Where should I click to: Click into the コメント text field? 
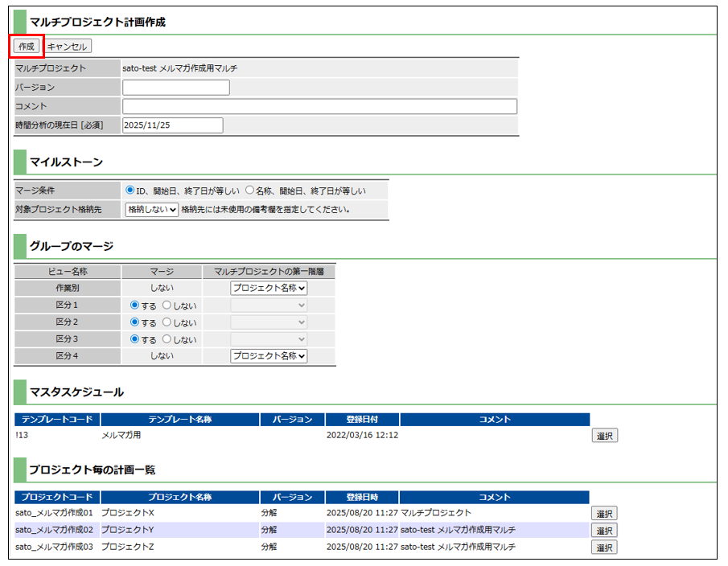point(319,107)
